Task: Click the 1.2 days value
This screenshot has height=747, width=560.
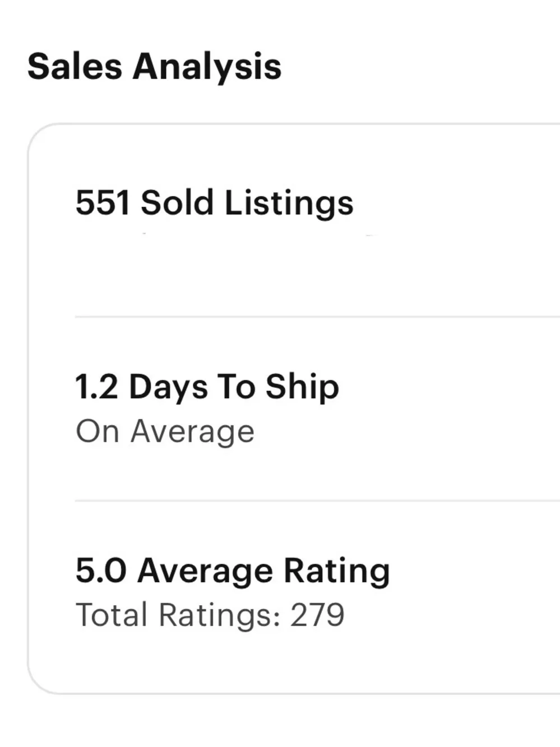Action: click(96, 387)
